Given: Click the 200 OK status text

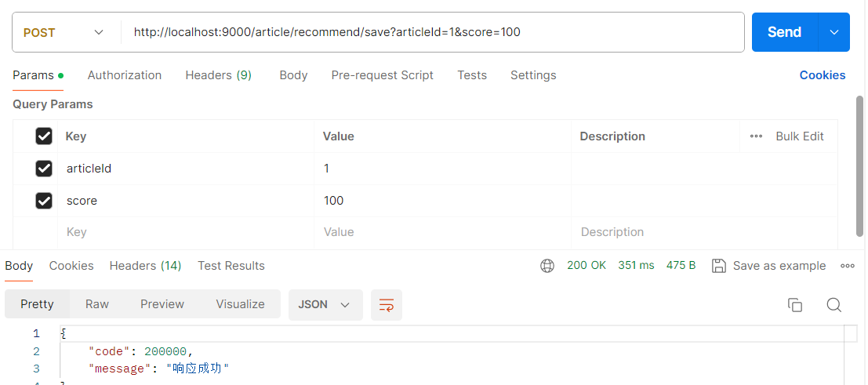Looking at the screenshot, I should coord(587,265).
